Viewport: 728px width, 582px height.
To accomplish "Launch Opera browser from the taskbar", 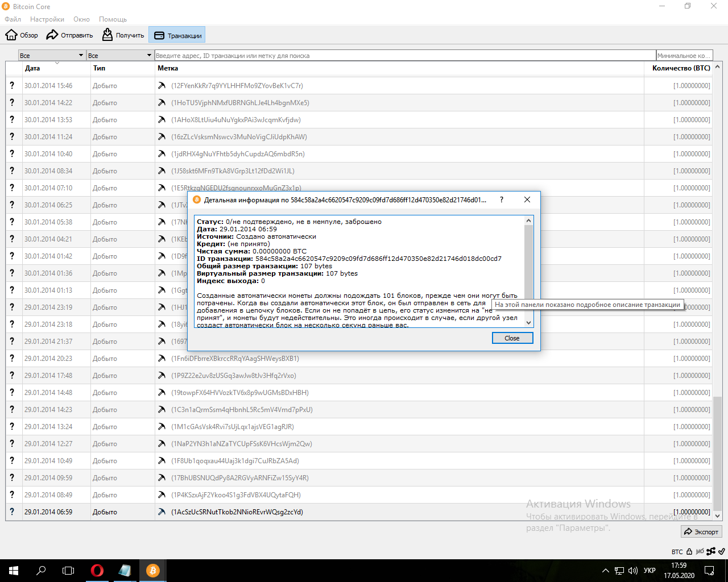I will coord(97,571).
